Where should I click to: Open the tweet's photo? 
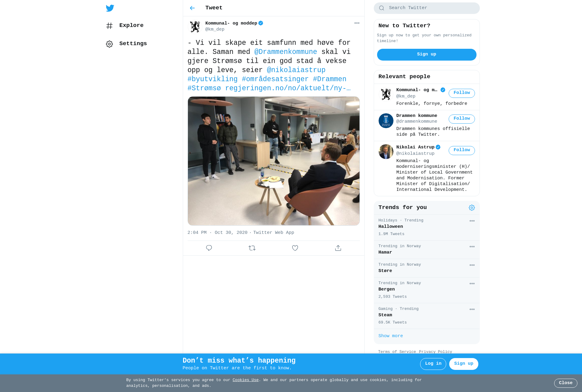[x=273, y=161]
